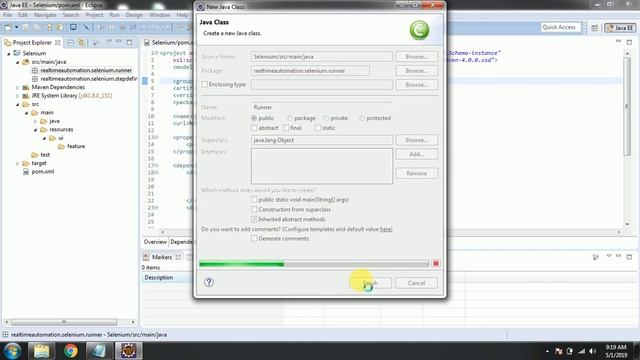
Task: Open the Windows Start menu
Action: (x=12, y=351)
